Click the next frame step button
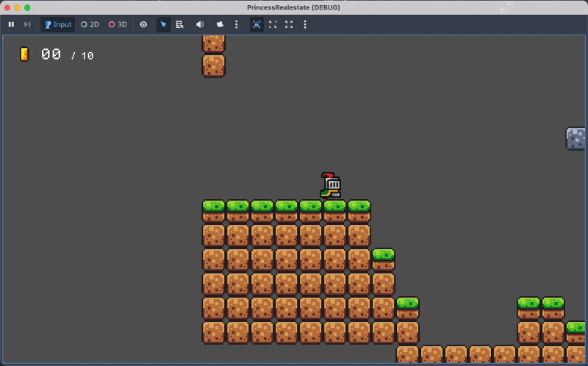 [x=27, y=24]
